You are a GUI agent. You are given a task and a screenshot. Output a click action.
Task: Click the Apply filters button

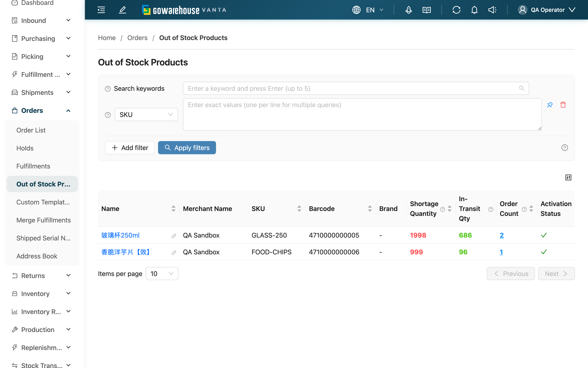187,148
